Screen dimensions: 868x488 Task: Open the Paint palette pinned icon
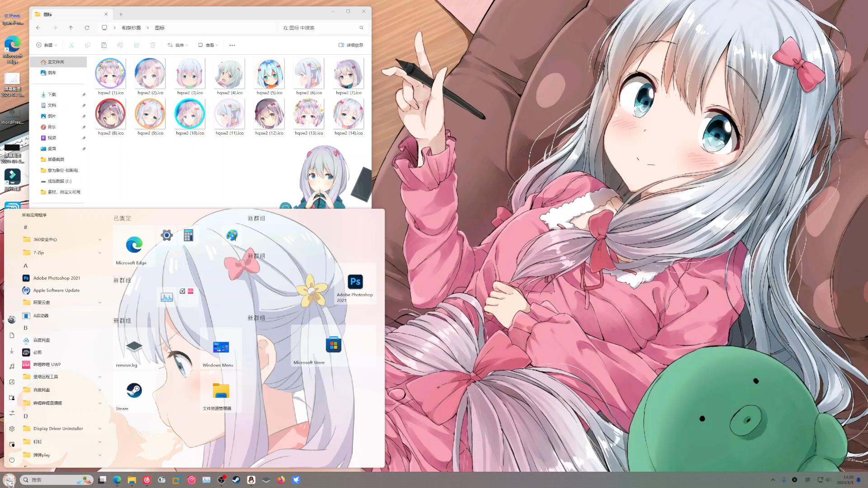(232, 235)
